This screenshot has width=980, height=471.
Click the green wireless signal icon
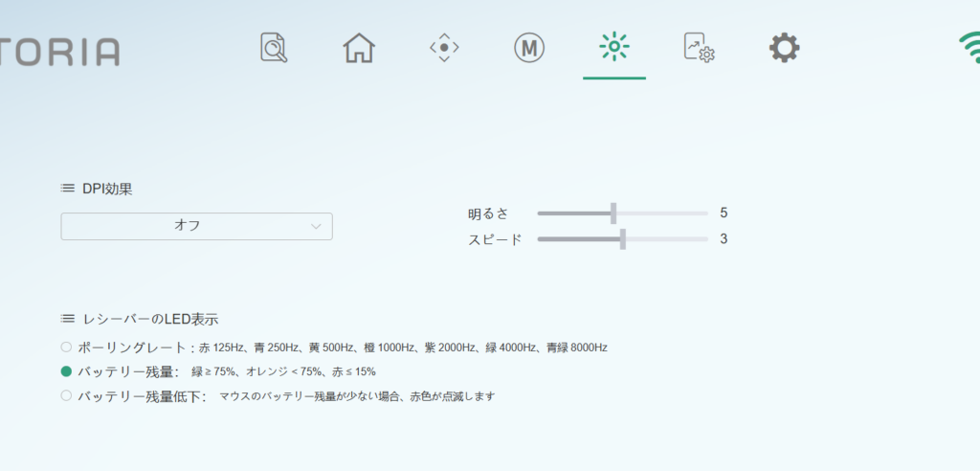968,48
